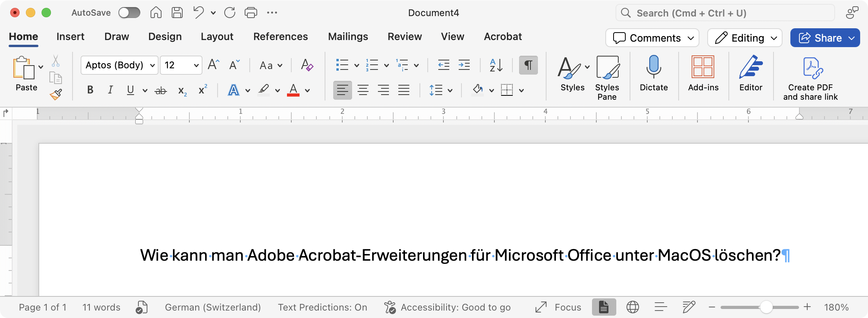
Task: Click Create PDF and share link icon
Action: click(810, 68)
